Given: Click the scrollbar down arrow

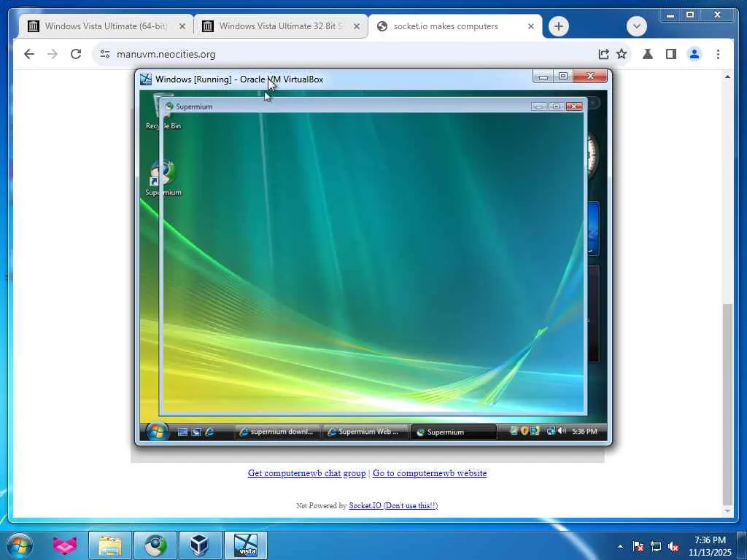Looking at the screenshot, I should (727, 511).
